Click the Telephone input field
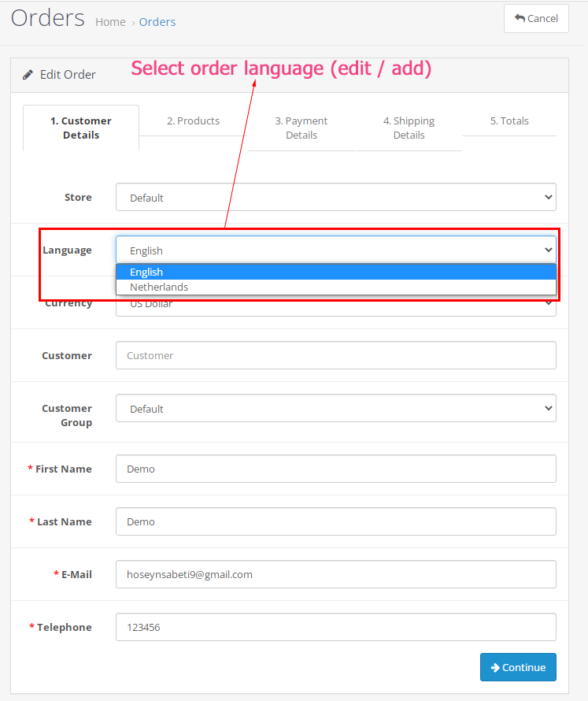This screenshot has width=588, height=701. click(335, 627)
